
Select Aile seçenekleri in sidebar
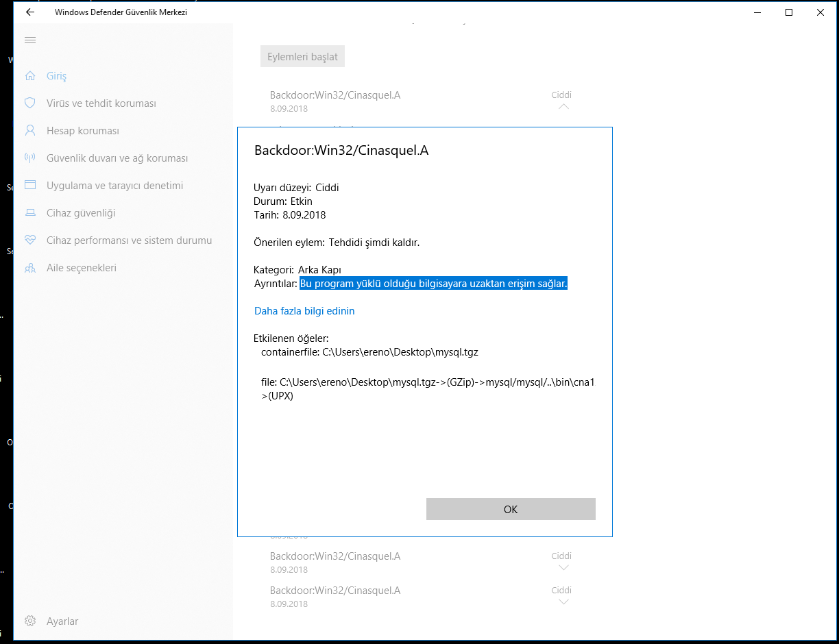pos(82,268)
